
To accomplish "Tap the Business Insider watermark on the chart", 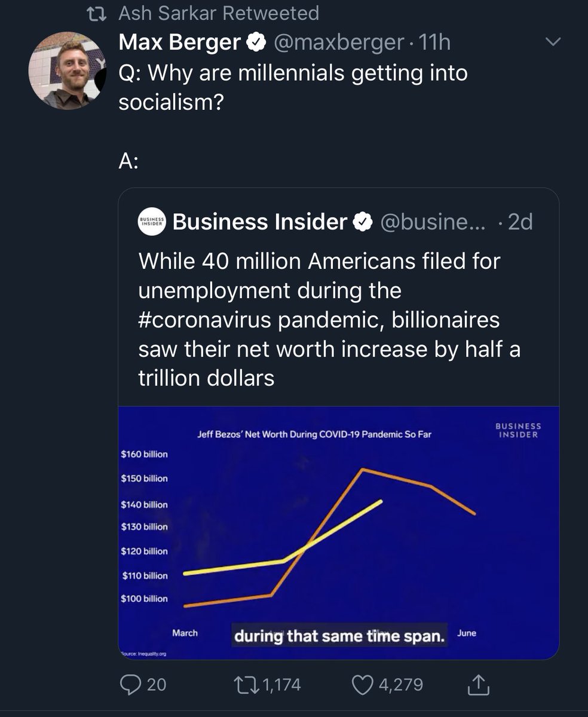I will point(517,430).
